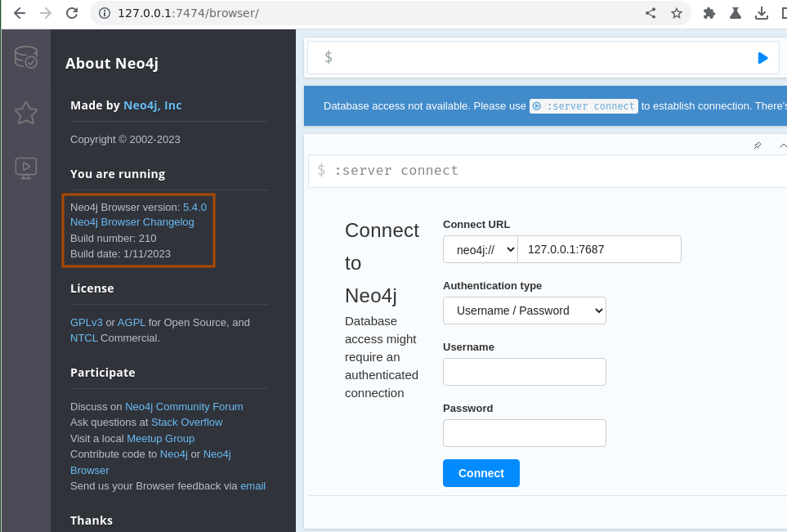Click the browser reload icon
787x532 pixels.
pos(72,13)
